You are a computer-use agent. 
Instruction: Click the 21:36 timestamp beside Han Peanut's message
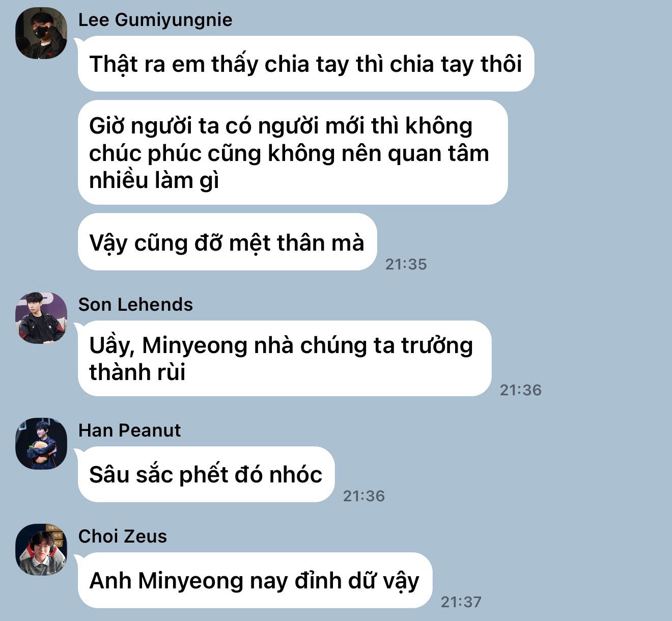pos(363,496)
